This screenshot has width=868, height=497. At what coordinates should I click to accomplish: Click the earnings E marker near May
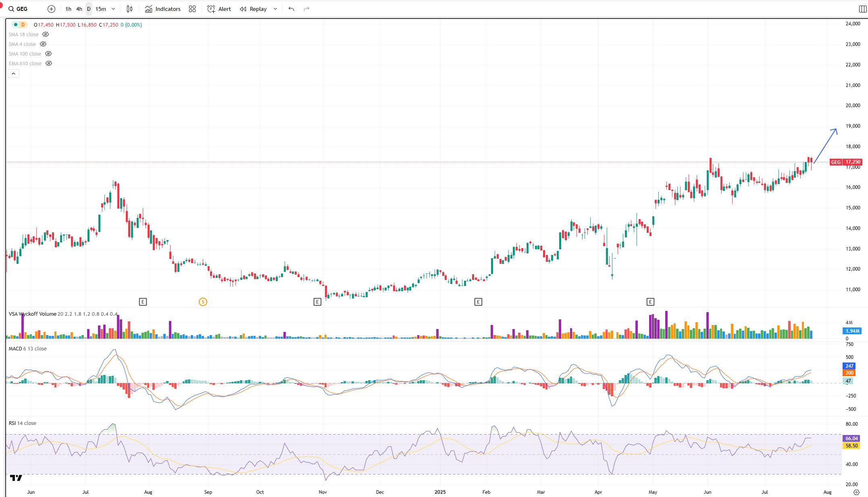point(650,302)
